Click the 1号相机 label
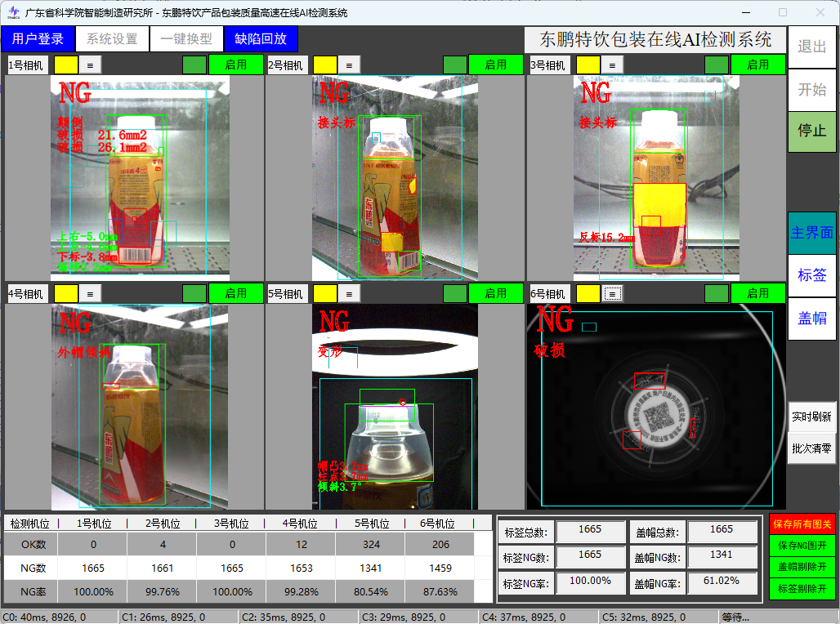This screenshot has height=624, width=840. (x=27, y=65)
